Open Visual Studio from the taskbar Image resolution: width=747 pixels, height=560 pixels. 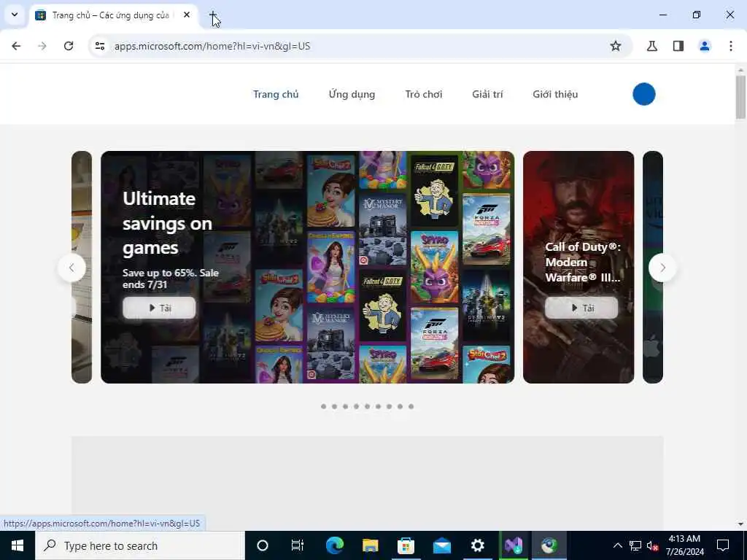click(x=513, y=545)
